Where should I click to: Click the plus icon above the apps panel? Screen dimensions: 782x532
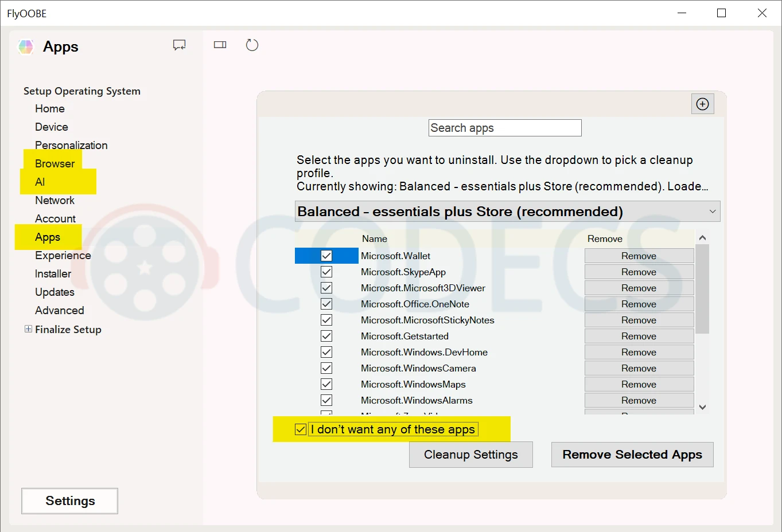[x=702, y=104]
